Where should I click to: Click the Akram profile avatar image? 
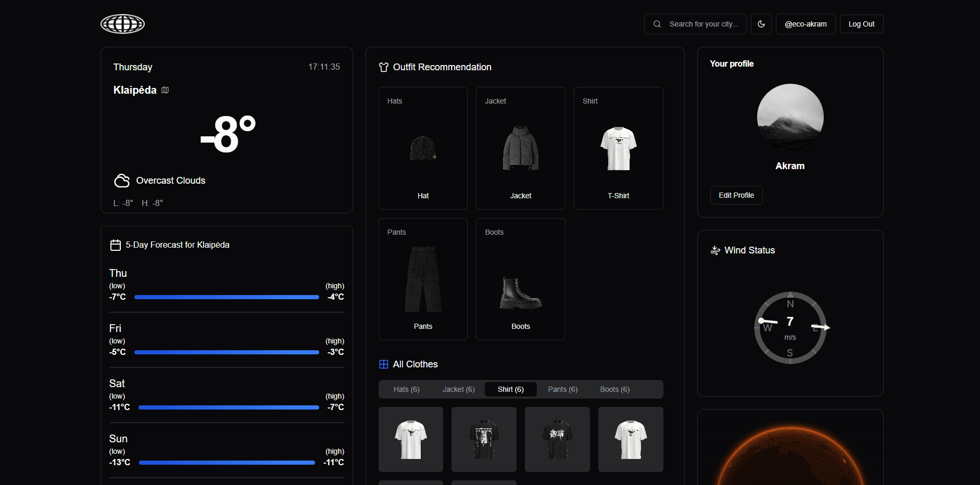[x=790, y=117]
